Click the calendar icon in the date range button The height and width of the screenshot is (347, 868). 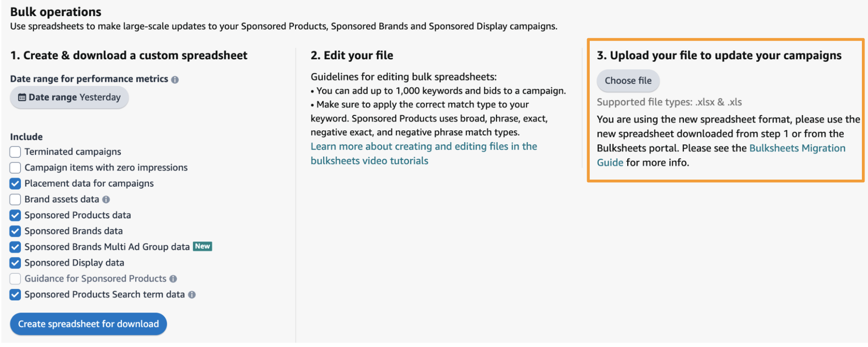click(x=21, y=97)
